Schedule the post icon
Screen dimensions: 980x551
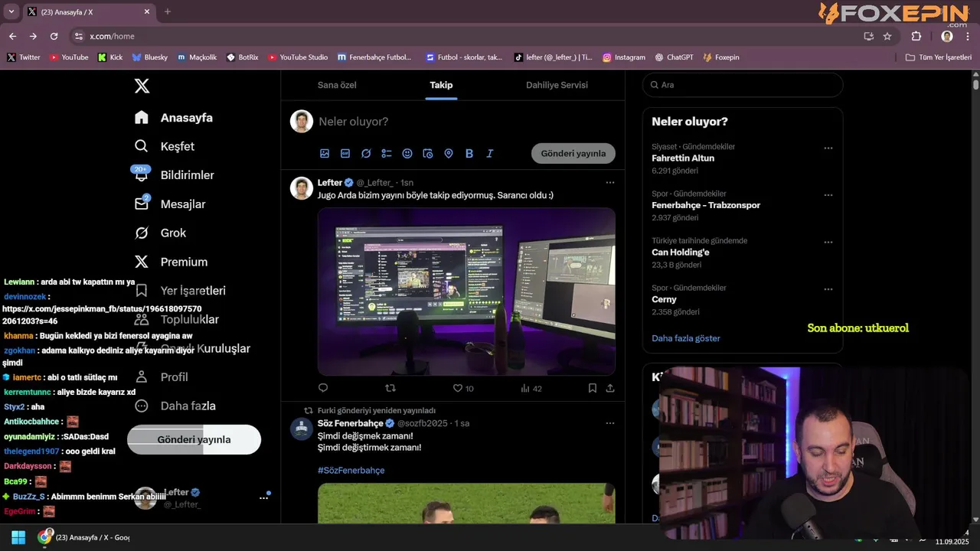pyautogui.click(x=428, y=153)
